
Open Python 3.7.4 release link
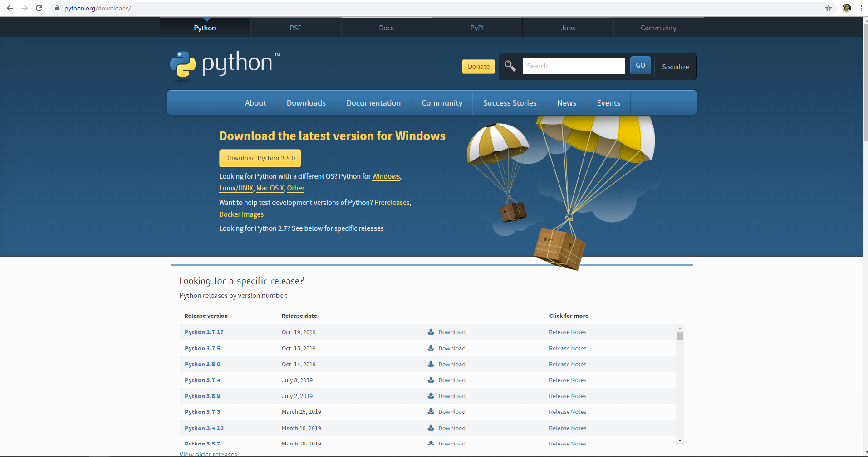[x=202, y=380]
